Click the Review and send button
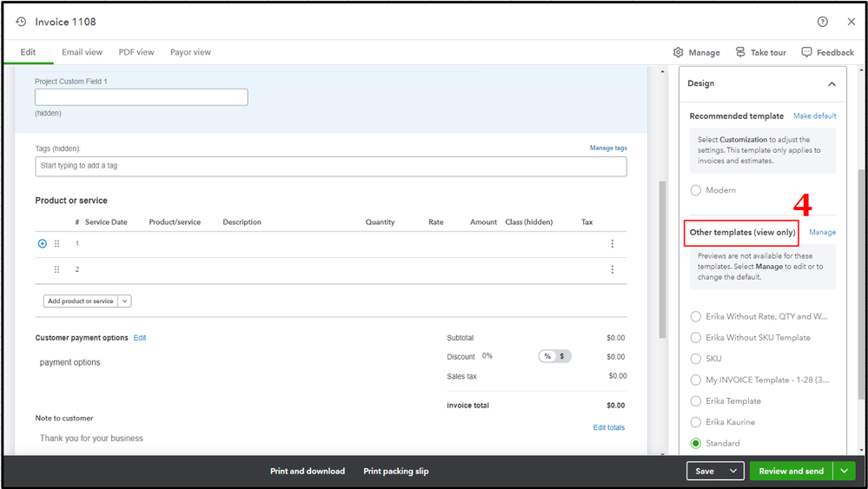Screen dimensions: 868x489 coord(791,471)
